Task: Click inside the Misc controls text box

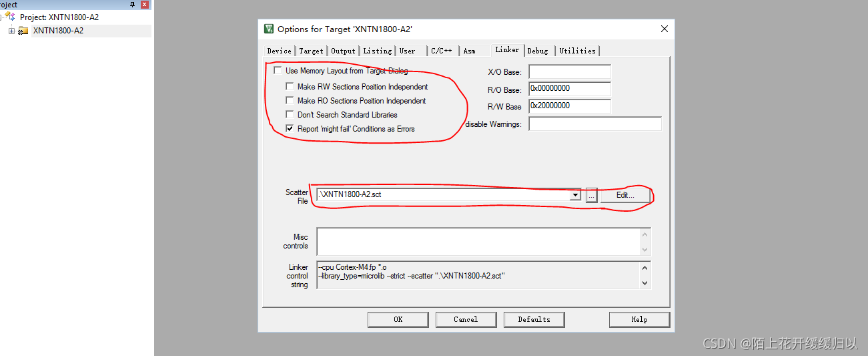Action: tap(478, 241)
